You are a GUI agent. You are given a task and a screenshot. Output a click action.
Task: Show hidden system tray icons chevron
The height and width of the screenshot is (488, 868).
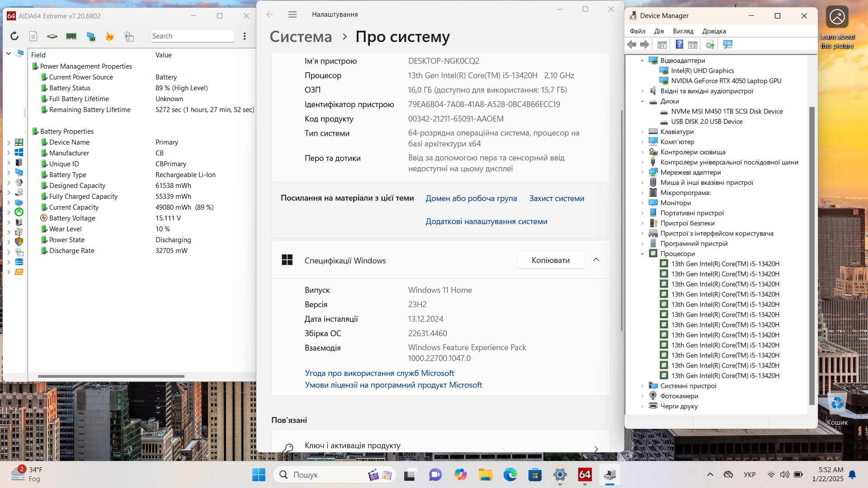(710, 474)
